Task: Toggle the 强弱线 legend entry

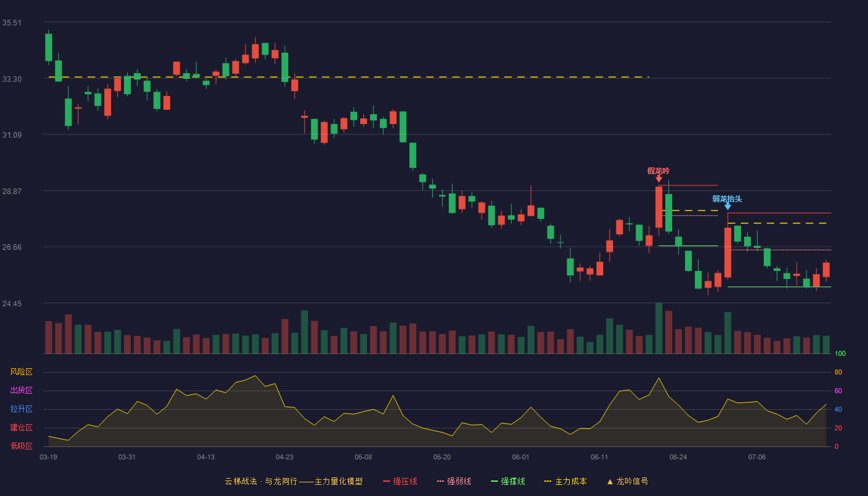Action: (x=454, y=481)
